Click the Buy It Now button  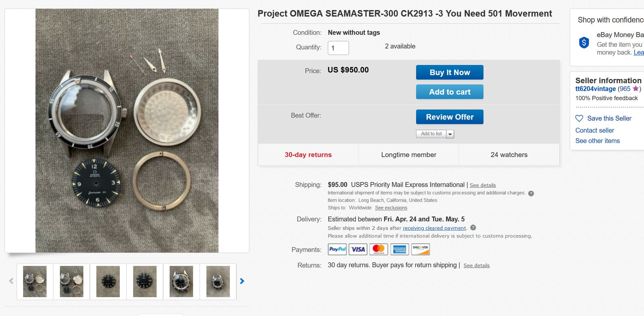pos(449,72)
